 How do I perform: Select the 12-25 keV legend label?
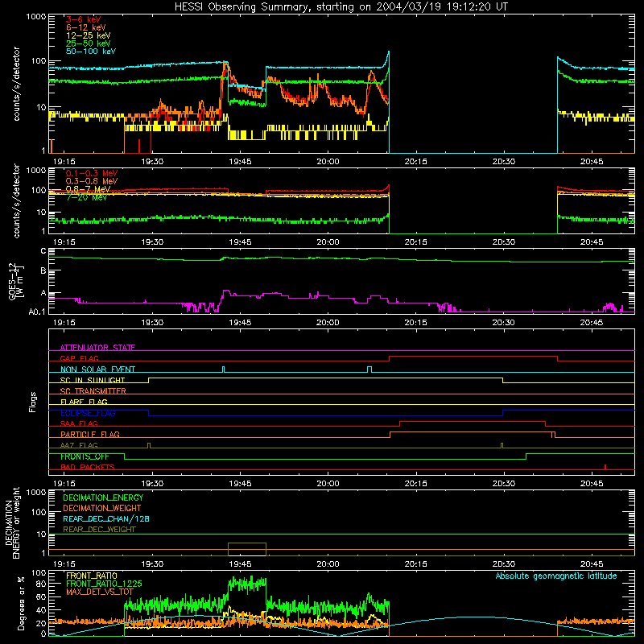click(89, 35)
